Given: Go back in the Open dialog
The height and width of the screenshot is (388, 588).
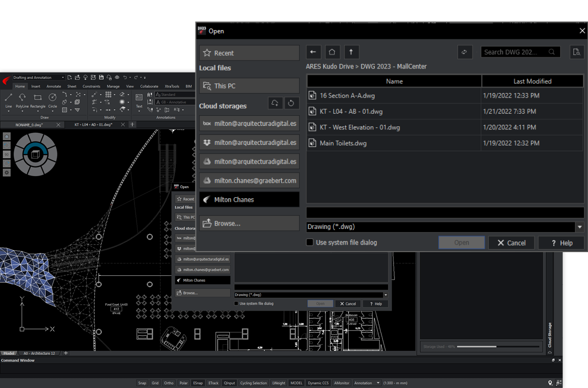Looking at the screenshot, I should (313, 52).
